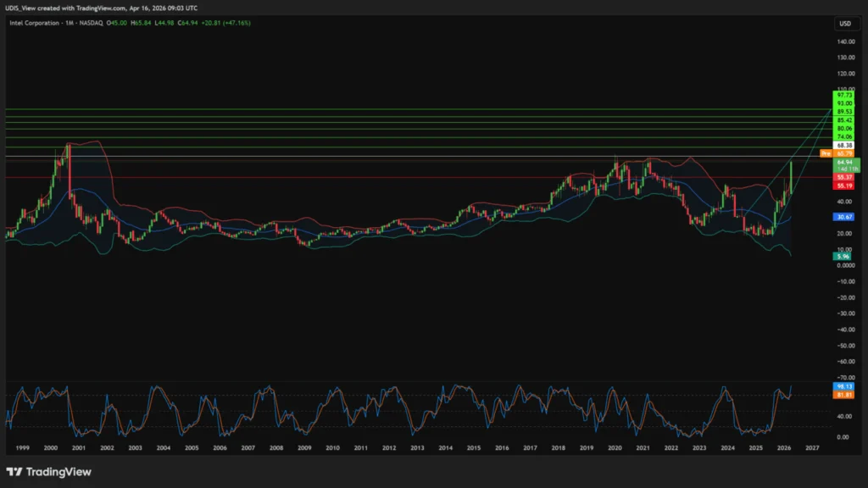The image size is (868, 488).
Task: Click 2000 on the time axis
Action: [50, 447]
